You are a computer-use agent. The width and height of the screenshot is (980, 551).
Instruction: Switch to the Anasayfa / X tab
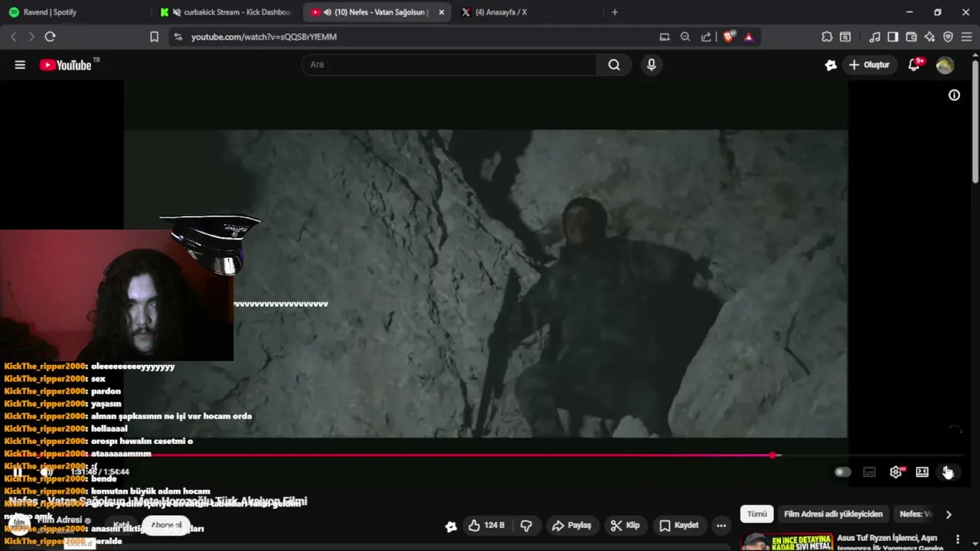coord(528,12)
